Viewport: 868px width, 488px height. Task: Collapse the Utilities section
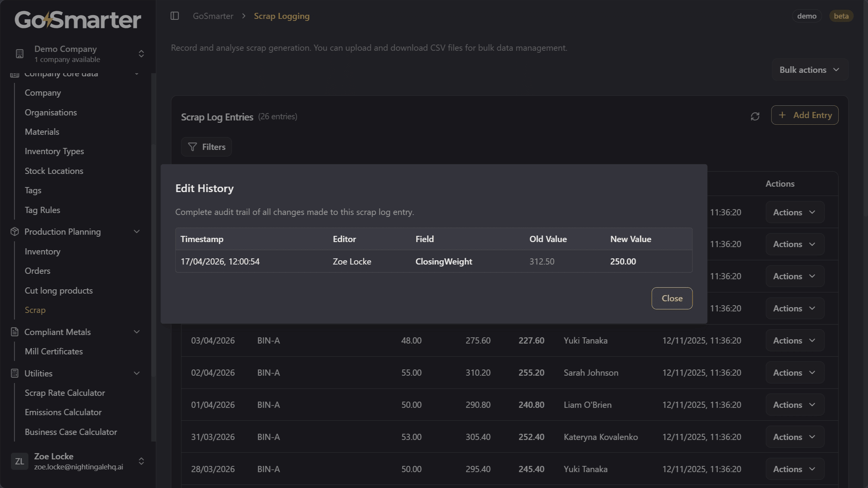(136, 373)
